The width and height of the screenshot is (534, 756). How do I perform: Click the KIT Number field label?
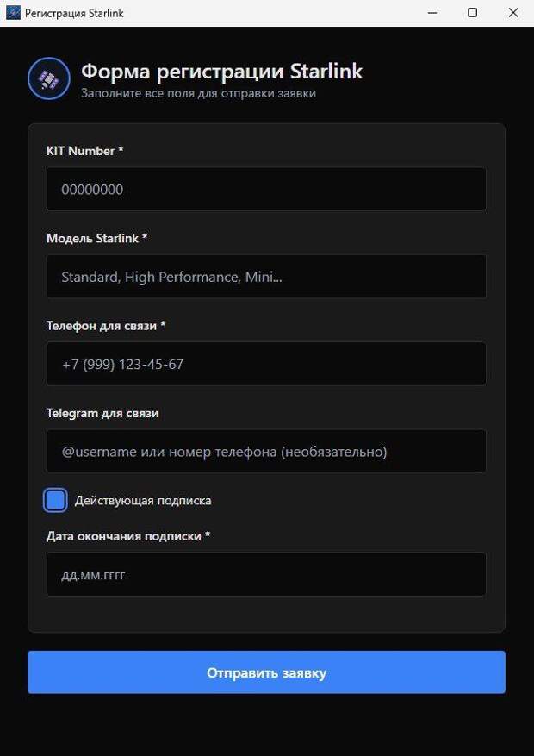pyautogui.click(x=84, y=151)
